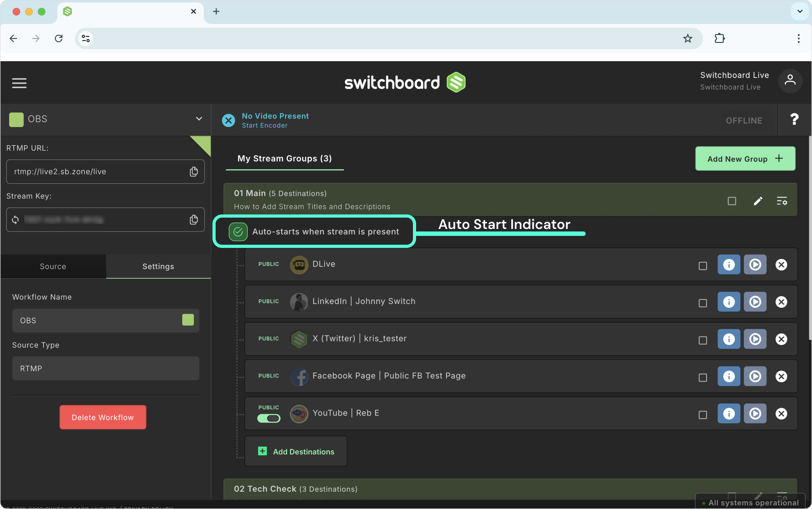This screenshot has width=812, height=509.
Task: Start streaming to Facebook Page destination
Action: [x=755, y=376]
